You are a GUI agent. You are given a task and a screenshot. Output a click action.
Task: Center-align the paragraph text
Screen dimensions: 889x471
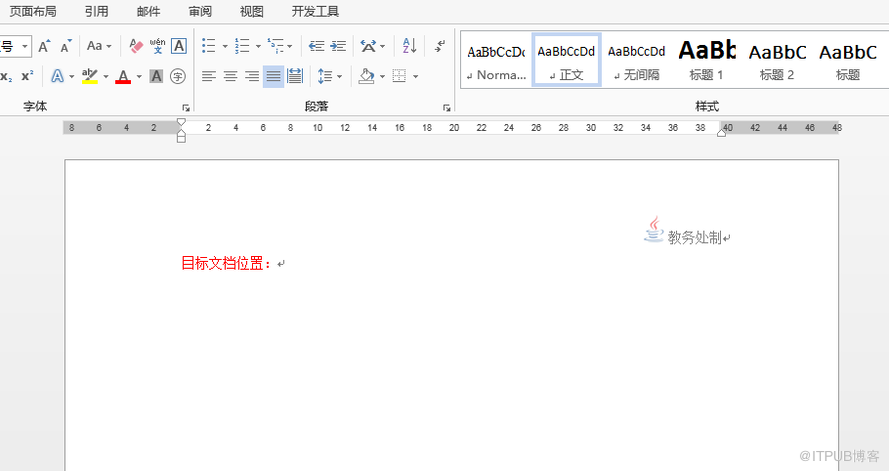230,76
